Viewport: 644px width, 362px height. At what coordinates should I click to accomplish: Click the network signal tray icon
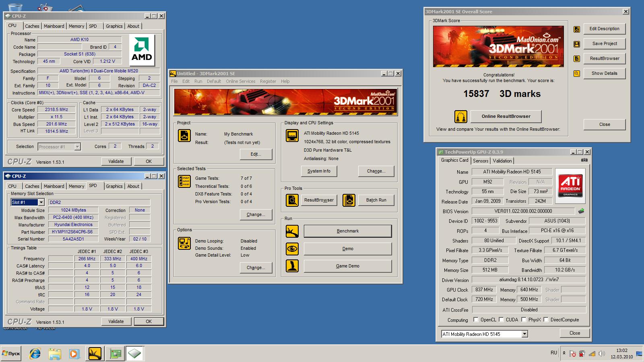(592, 354)
